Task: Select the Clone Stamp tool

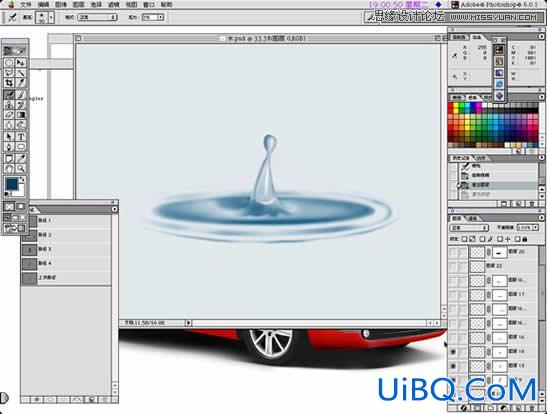Action: coord(9,104)
